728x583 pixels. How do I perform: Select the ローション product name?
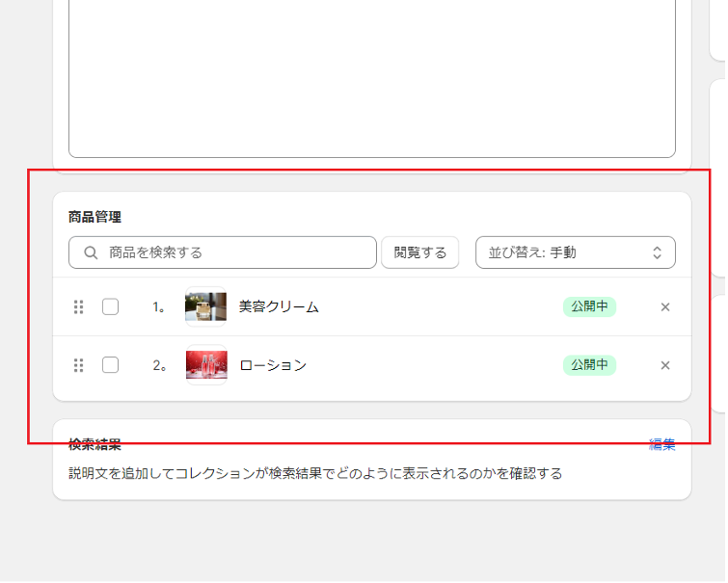(273, 366)
